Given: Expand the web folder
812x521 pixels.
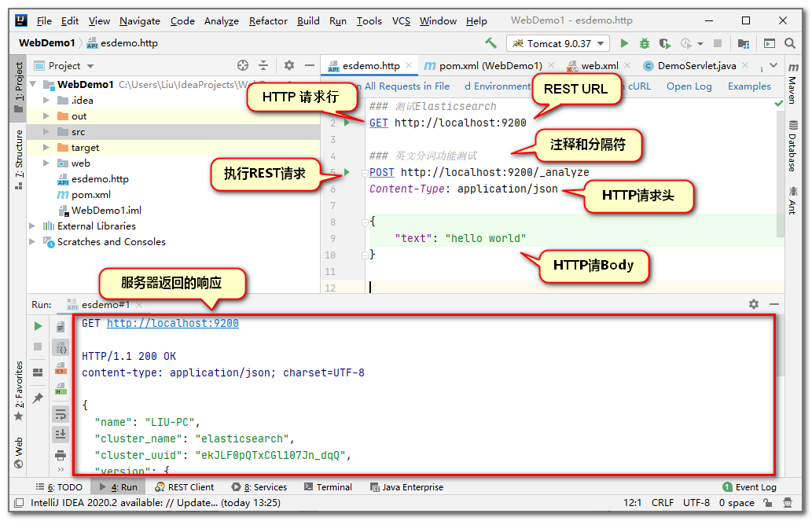Looking at the screenshot, I should click(x=46, y=163).
